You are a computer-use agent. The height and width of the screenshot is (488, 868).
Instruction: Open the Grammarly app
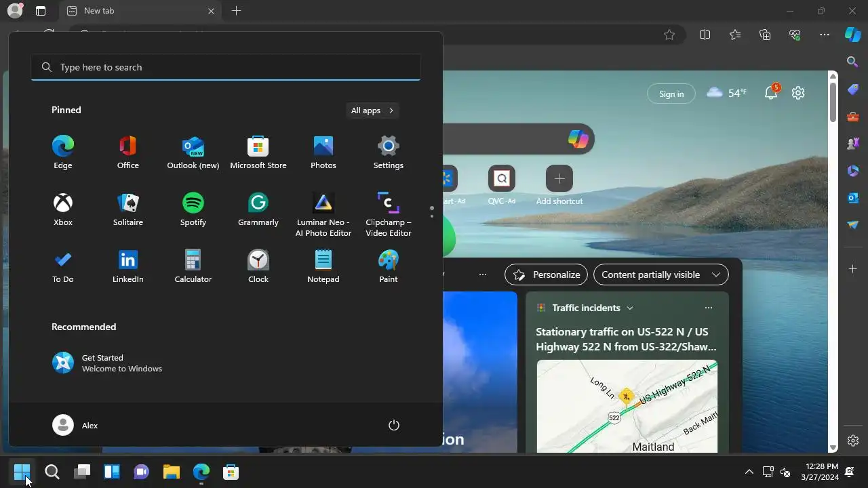(x=258, y=209)
